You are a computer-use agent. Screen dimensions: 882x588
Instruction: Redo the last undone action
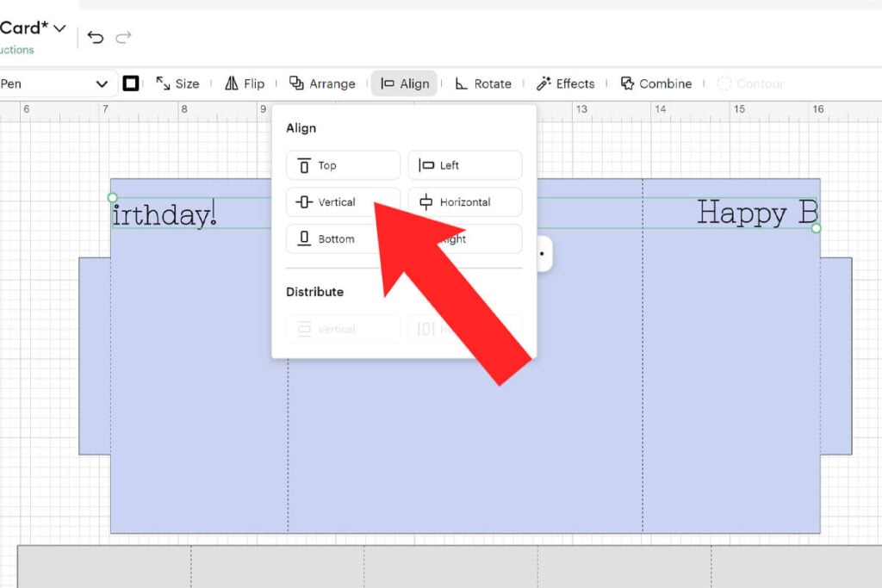124,38
